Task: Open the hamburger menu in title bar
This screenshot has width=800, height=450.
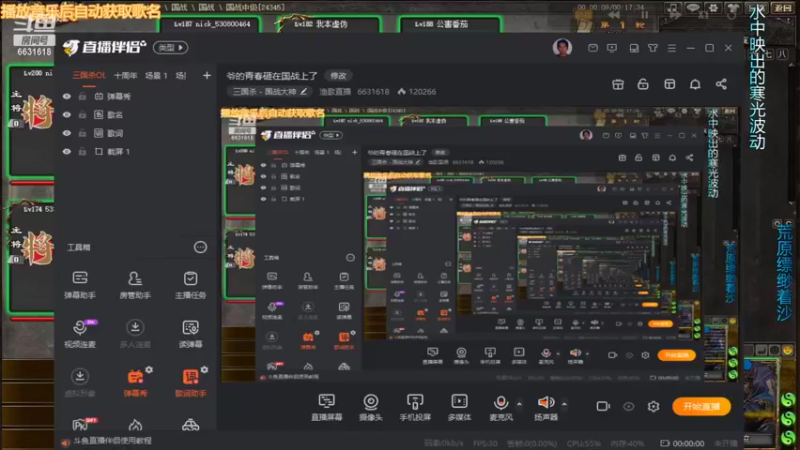Action: click(671, 48)
